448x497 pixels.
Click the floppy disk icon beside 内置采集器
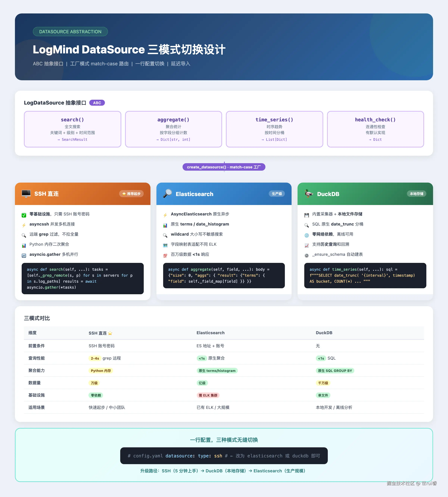(x=307, y=215)
